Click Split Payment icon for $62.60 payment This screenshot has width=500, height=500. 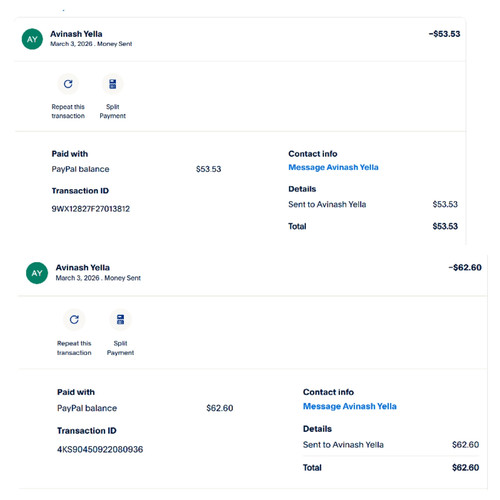[120, 320]
